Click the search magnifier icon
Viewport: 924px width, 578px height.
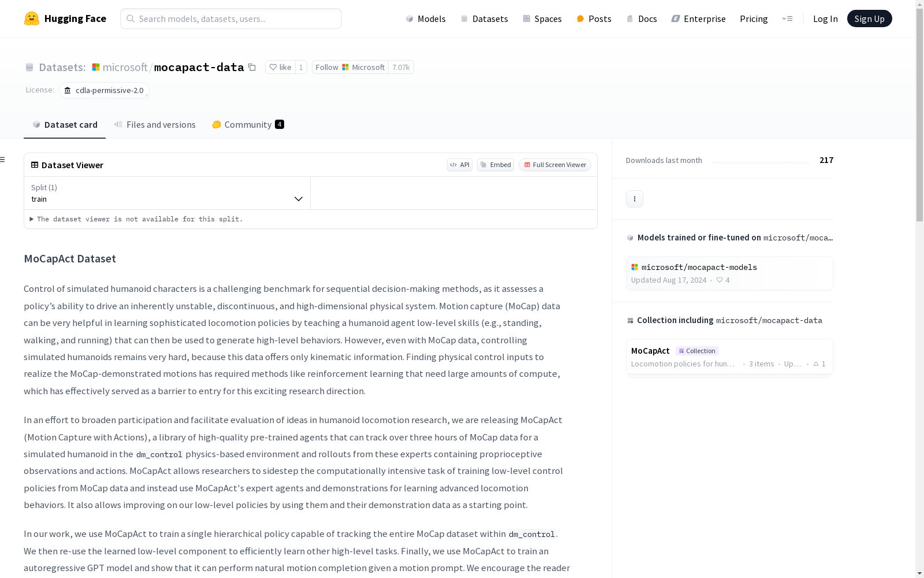tap(131, 18)
